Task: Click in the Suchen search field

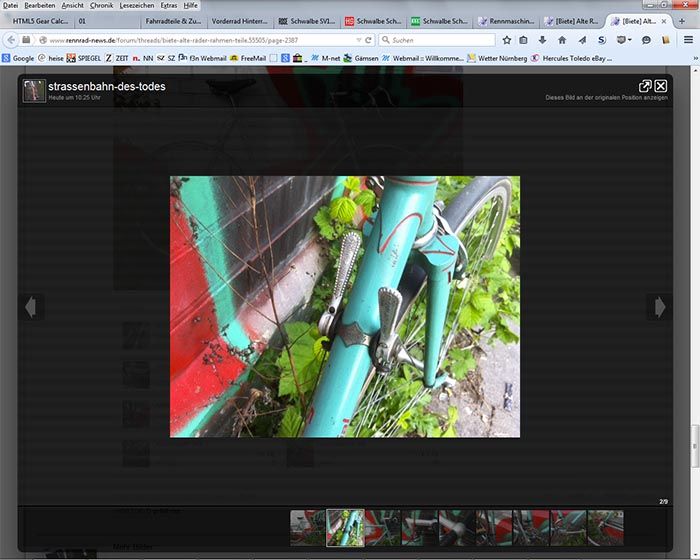Action: pos(440,40)
